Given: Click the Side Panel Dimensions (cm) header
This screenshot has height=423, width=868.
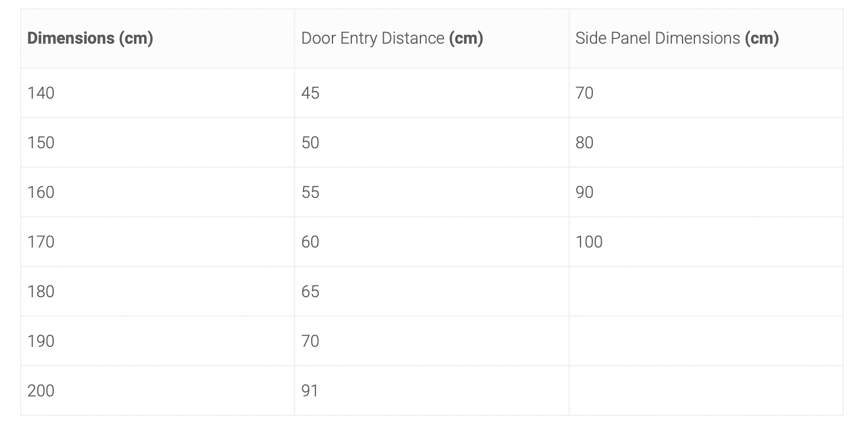Looking at the screenshot, I should [677, 38].
